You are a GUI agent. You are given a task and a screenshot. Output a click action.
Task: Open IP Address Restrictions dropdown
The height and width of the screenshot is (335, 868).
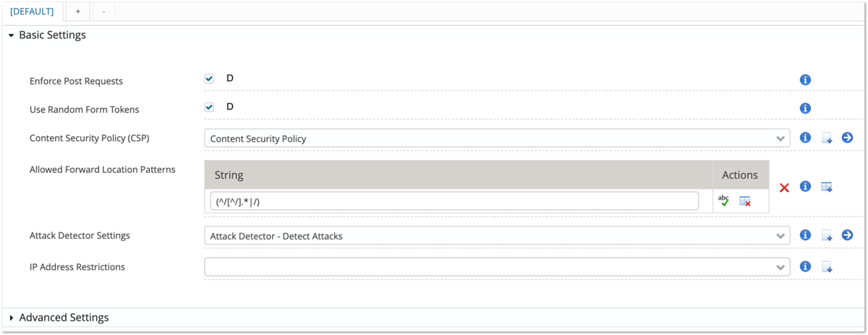[x=496, y=267]
